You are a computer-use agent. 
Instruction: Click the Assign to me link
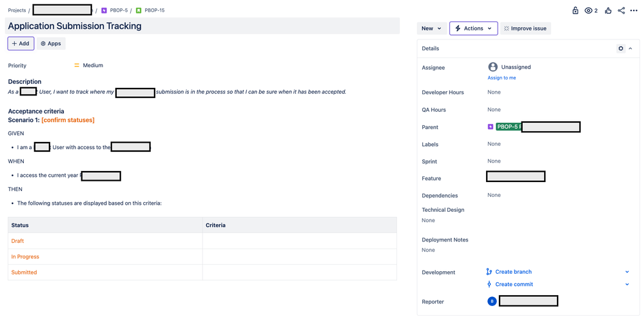point(502,77)
